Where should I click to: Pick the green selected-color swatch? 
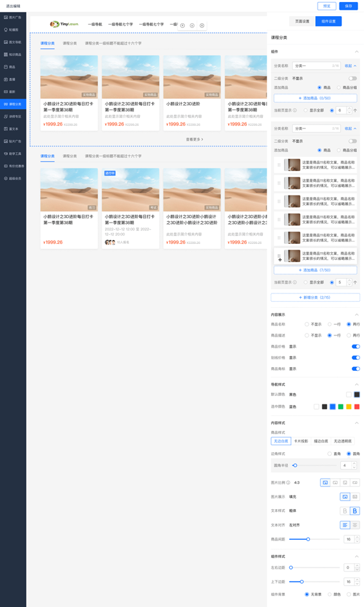click(341, 406)
